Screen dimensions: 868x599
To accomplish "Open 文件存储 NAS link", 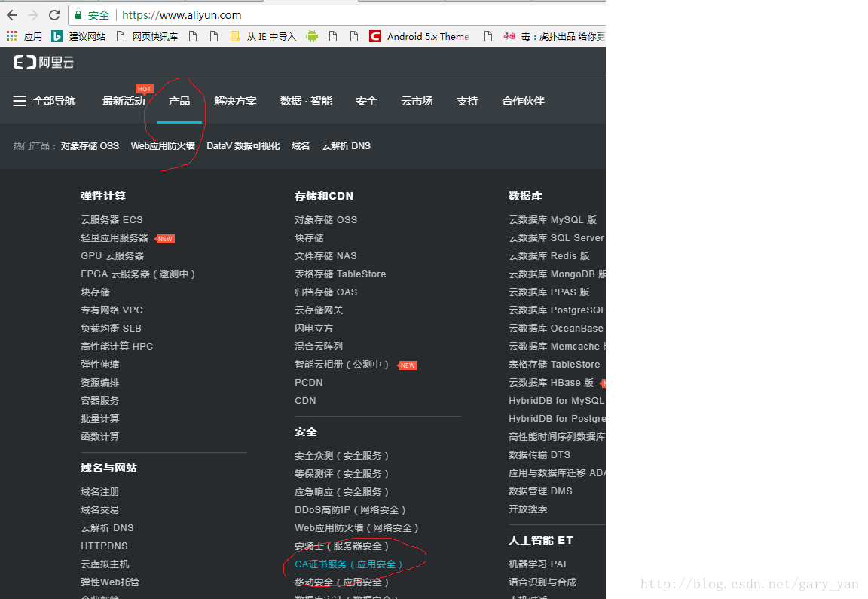I will [325, 256].
